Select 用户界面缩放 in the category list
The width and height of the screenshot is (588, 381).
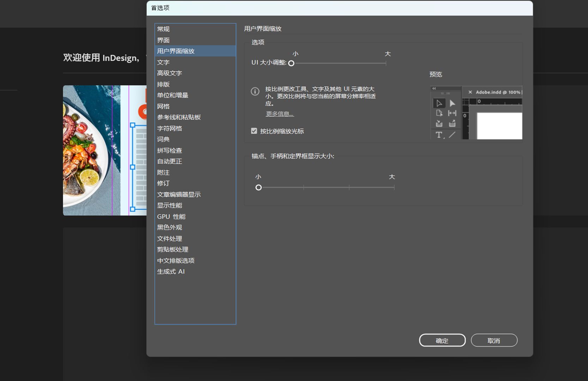(x=195, y=51)
